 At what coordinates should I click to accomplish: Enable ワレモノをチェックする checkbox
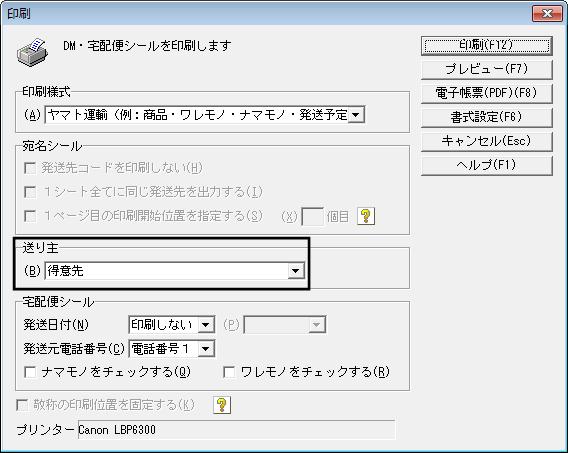(x=229, y=372)
